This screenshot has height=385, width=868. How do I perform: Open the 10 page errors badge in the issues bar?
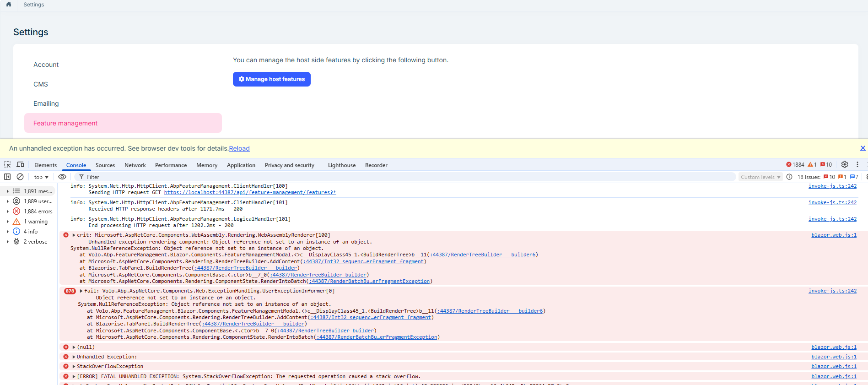(x=829, y=177)
